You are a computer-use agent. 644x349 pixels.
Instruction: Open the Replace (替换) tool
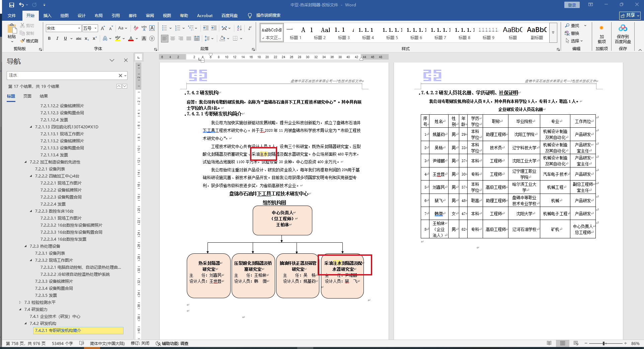572,33
